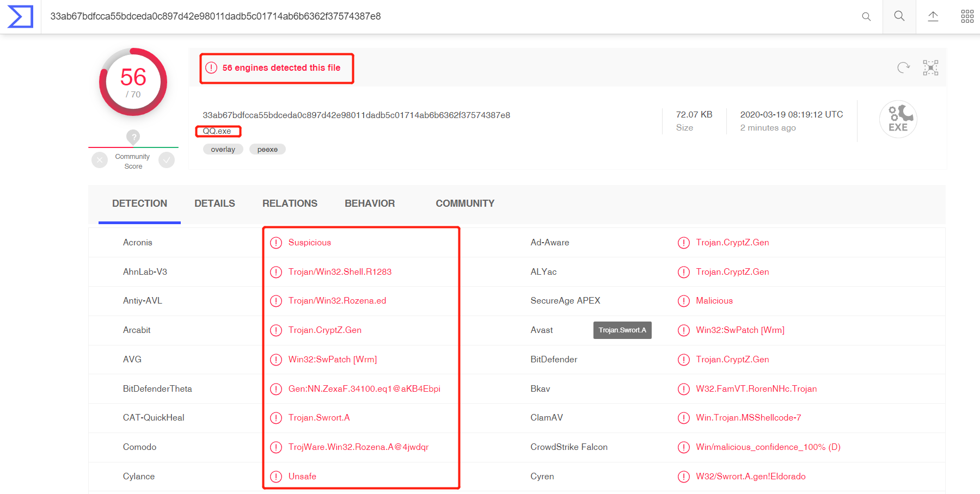Click warning icon for CrowdStrike Falcon result
This screenshot has height=494, width=980.
coord(683,447)
